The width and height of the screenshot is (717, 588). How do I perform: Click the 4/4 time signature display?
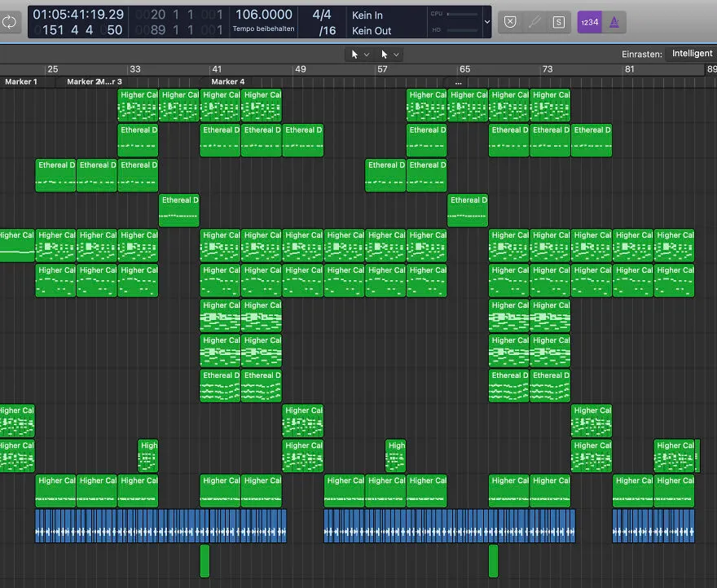pos(322,15)
